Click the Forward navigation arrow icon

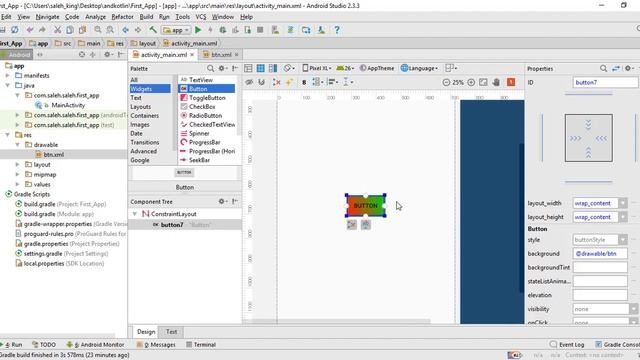138,30
